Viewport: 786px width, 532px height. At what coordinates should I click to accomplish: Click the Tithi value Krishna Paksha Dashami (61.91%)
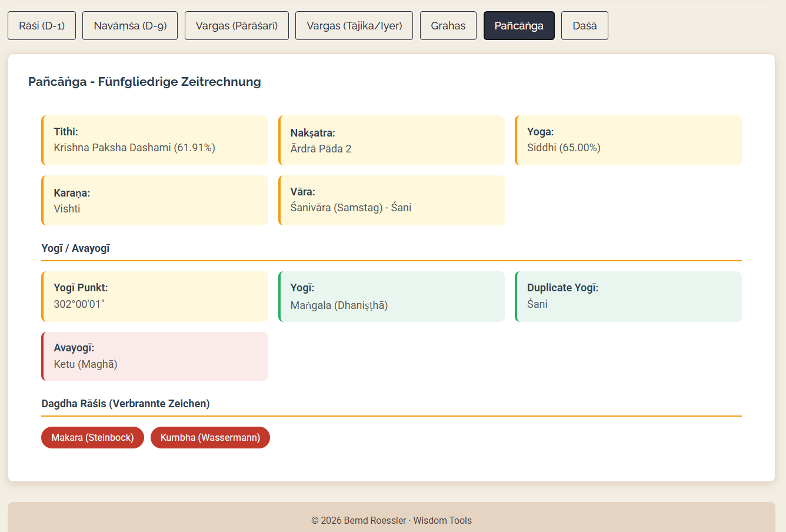[134, 148]
